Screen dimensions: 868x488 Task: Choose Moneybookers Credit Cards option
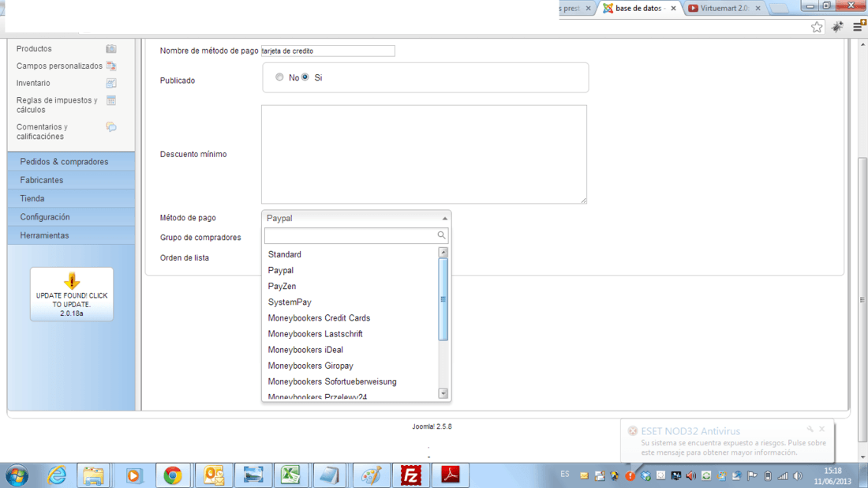point(350,318)
